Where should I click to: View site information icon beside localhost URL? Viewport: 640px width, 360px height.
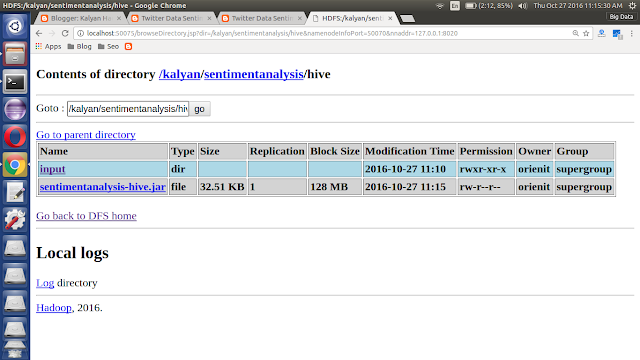pos(81,33)
